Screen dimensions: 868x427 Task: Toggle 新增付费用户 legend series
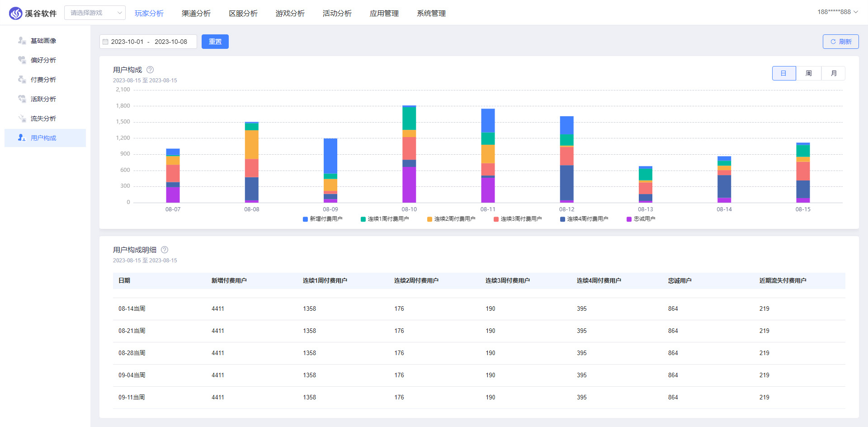coord(322,219)
